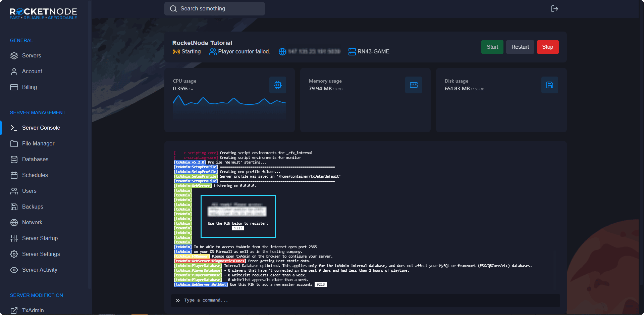Image resolution: width=644 pixels, height=315 pixels.
Task: Open Server Startup settings
Action: 40,238
